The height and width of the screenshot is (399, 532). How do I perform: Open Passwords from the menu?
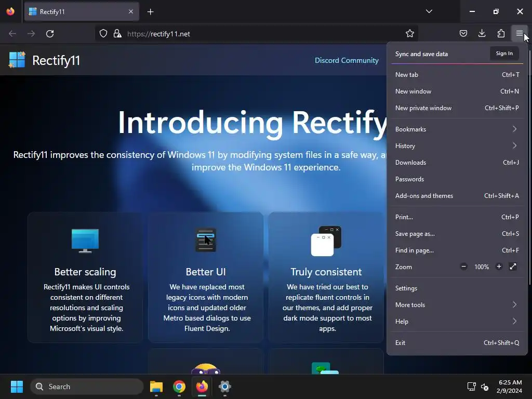[x=457, y=179]
